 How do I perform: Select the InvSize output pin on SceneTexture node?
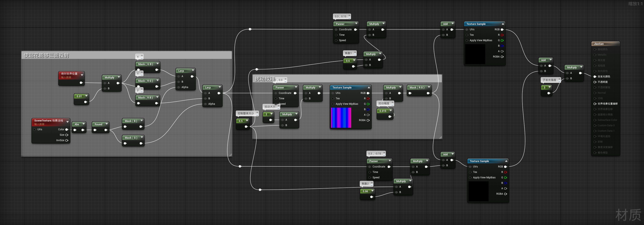(67, 140)
